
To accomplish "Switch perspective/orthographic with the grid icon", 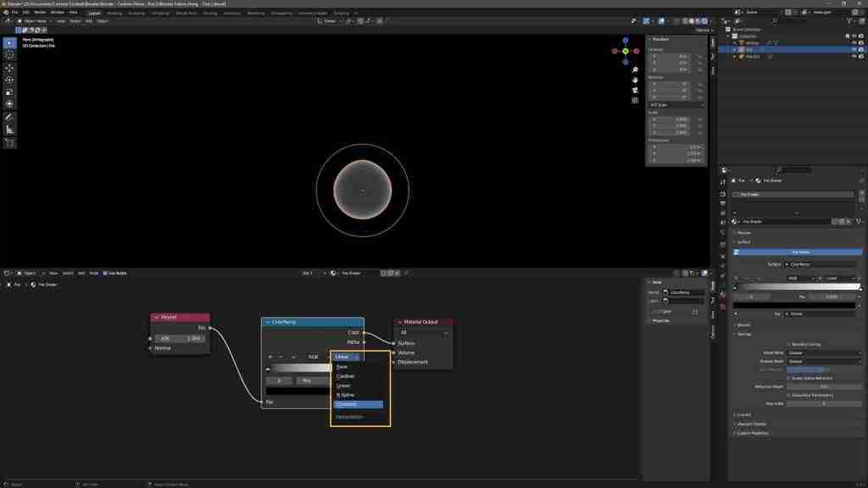I will (x=635, y=100).
